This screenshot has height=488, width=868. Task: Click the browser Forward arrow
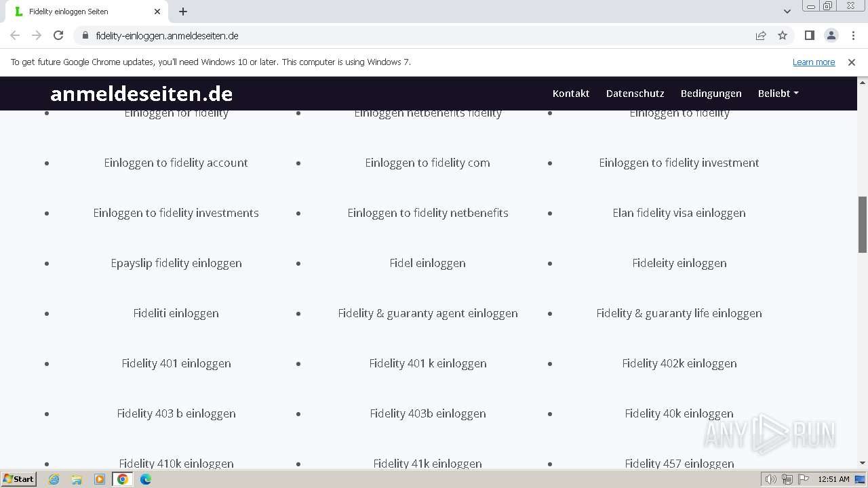tap(37, 35)
